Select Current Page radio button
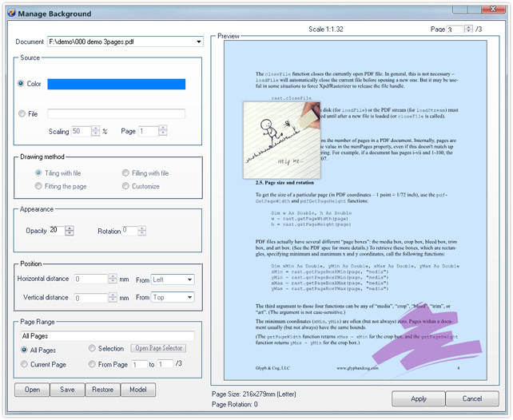Image resolution: width=513 pixels, height=420 pixels. pyautogui.click(x=24, y=364)
